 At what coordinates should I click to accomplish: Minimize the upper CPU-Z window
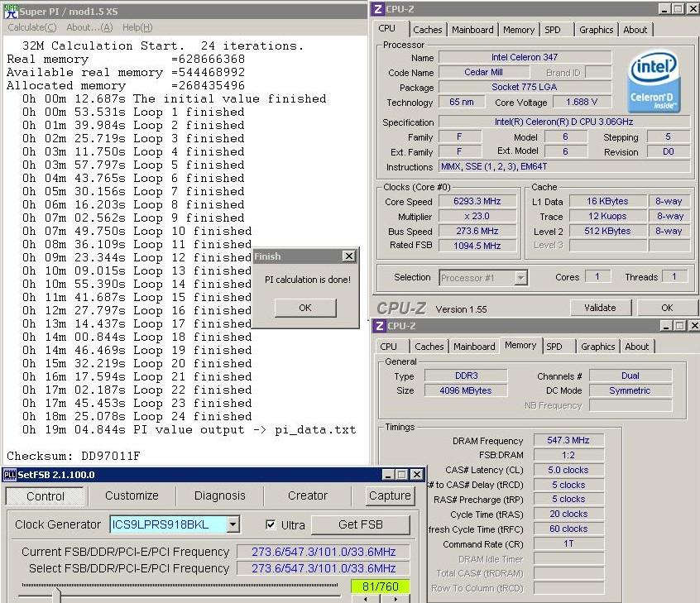coord(664,9)
